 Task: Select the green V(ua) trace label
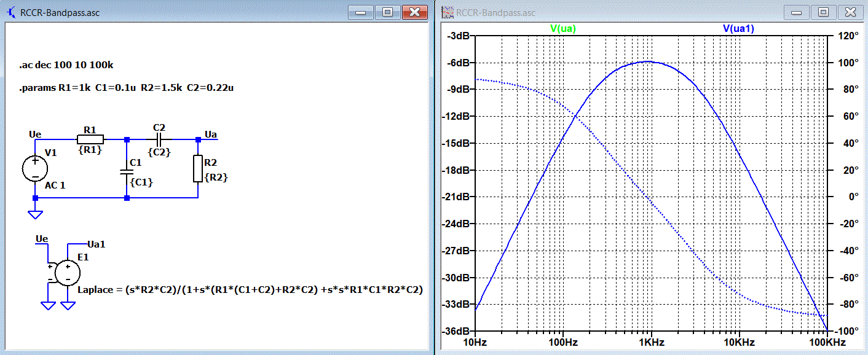[x=562, y=28]
